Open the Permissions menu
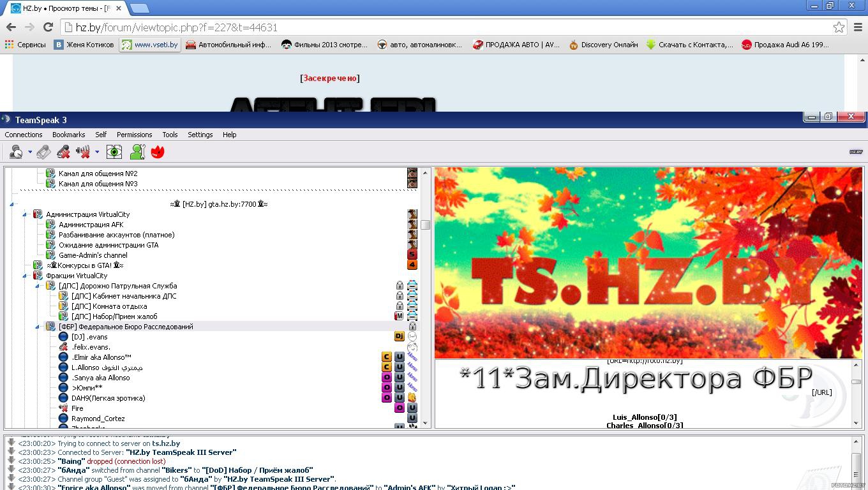 point(134,135)
